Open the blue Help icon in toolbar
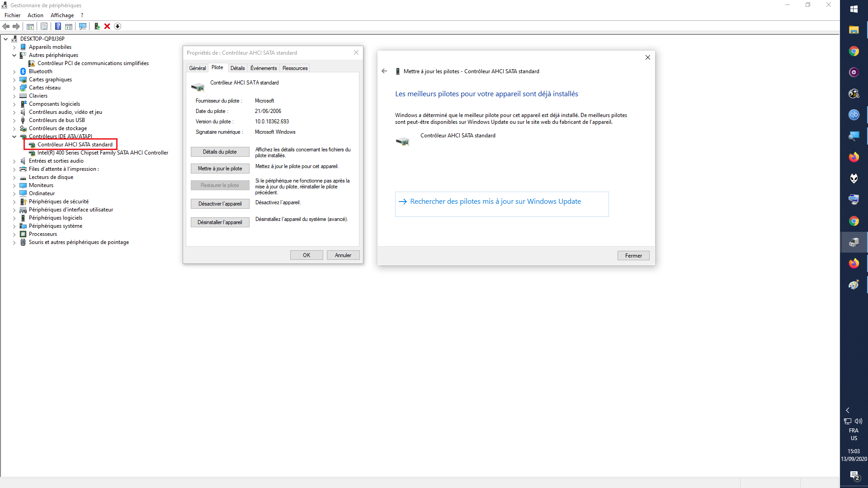This screenshot has width=868, height=488. tap(58, 26)
